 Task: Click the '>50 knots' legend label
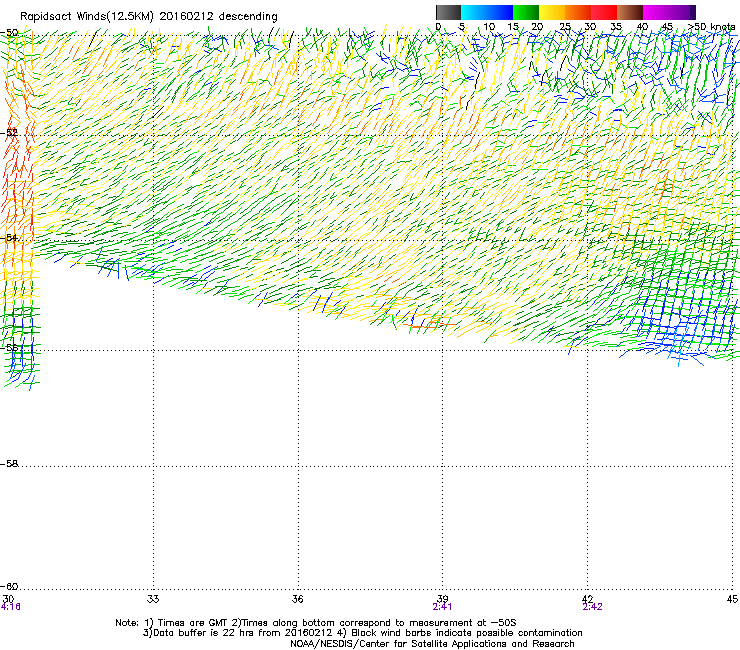(x=711, y=27)
